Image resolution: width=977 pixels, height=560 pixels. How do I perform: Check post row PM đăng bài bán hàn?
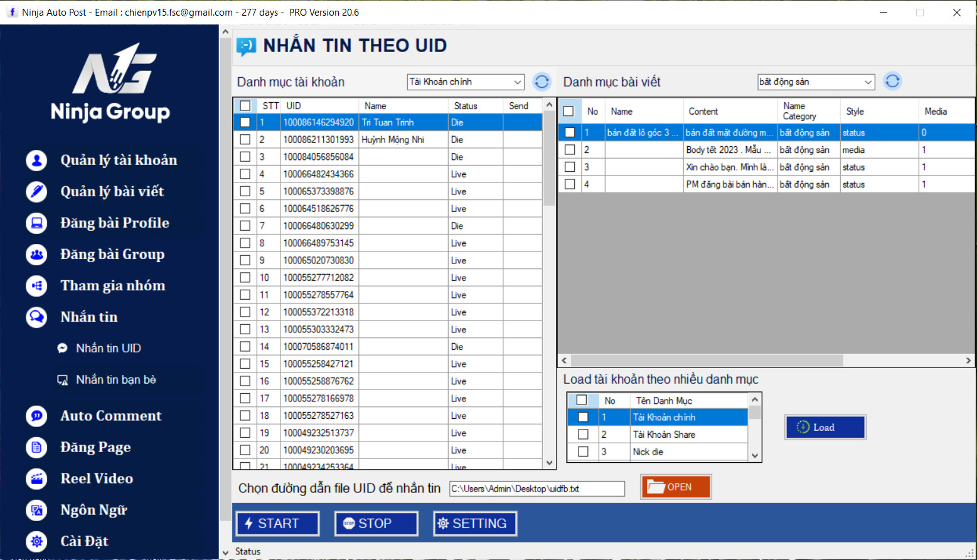coord(570,184)
